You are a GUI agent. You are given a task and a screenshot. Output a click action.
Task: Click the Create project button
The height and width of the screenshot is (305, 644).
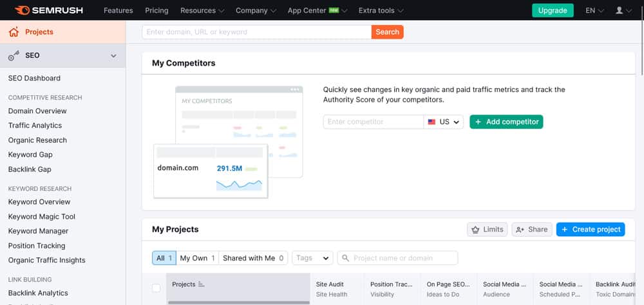pos(590,229)
